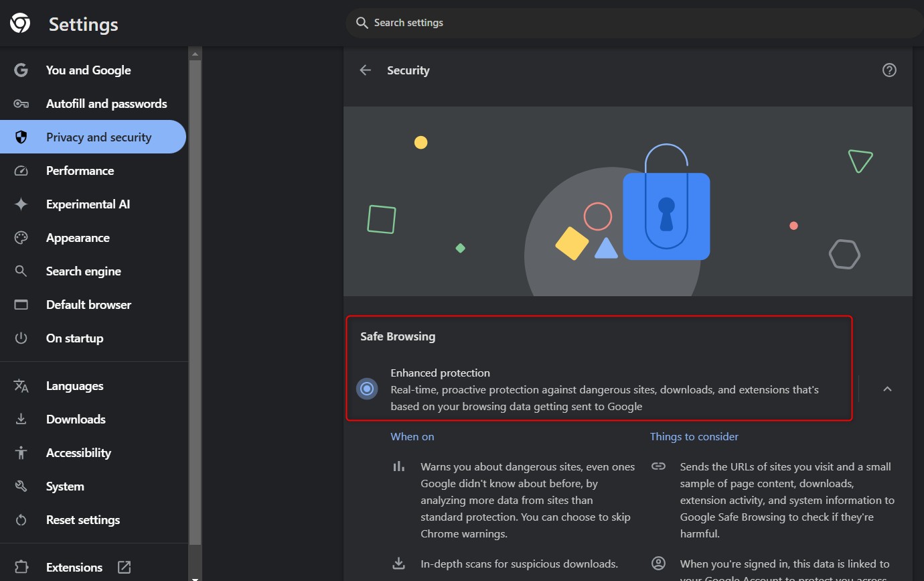
Task: Click the Experimental AI sparkle icon
Action: click(21, 204)
